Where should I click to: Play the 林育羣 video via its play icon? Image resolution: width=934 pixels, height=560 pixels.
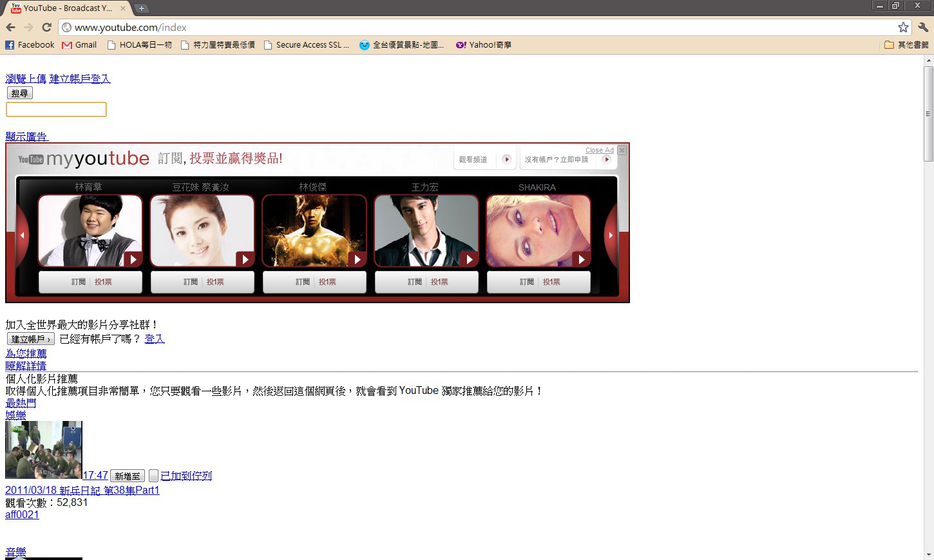pyautogui.click(x=133, y=259)
